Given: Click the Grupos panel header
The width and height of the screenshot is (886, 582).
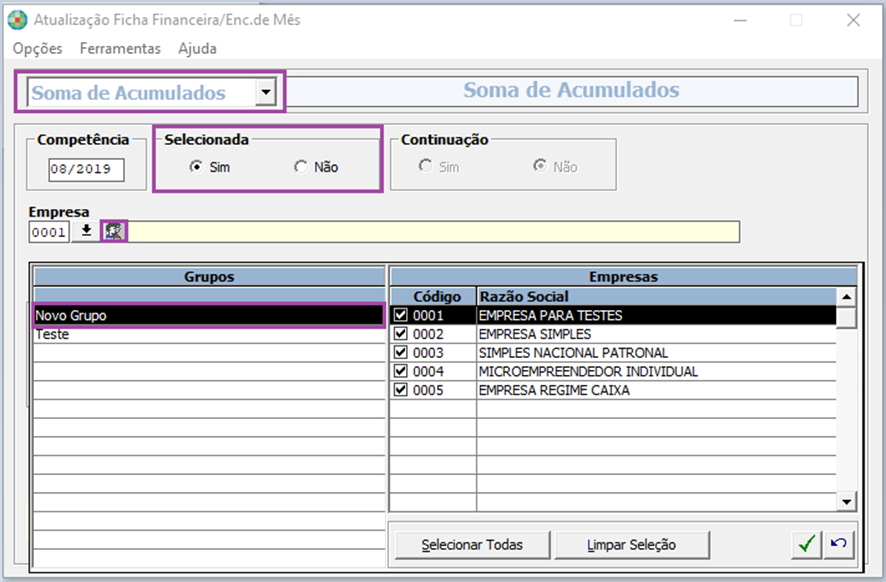Looking at the screenshot, I should tap(209, 277).
